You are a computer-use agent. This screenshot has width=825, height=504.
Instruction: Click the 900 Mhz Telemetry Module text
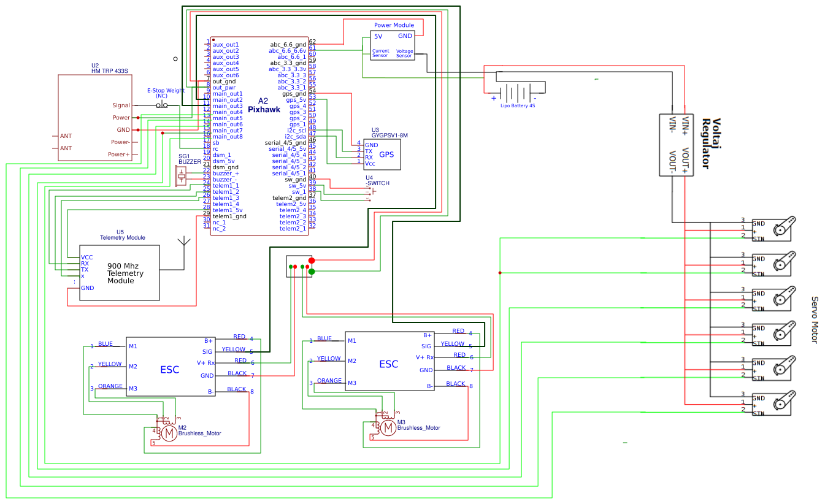pyautogui.click(x=125, y=273)
